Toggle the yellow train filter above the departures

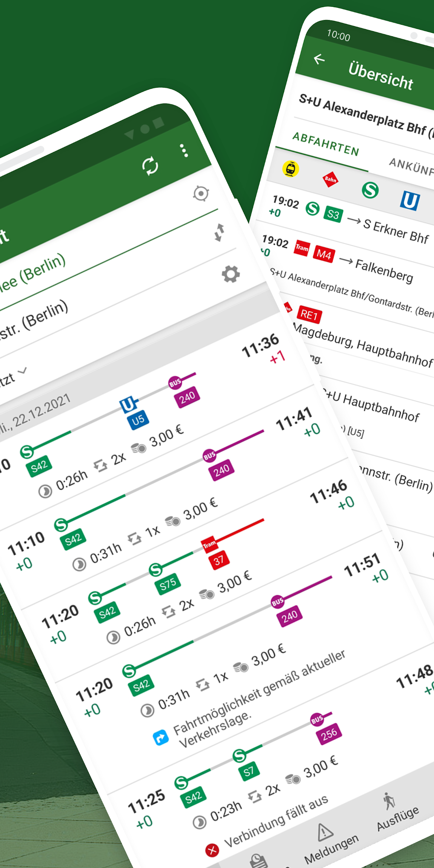pos(291,169)
